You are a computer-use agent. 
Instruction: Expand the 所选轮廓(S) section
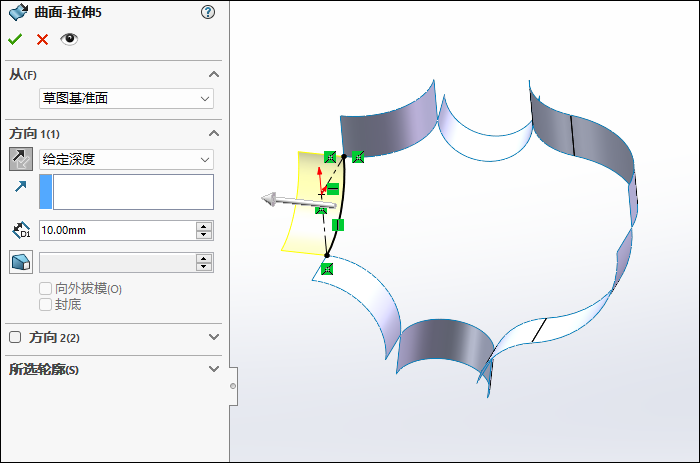[x=214, y=369]
